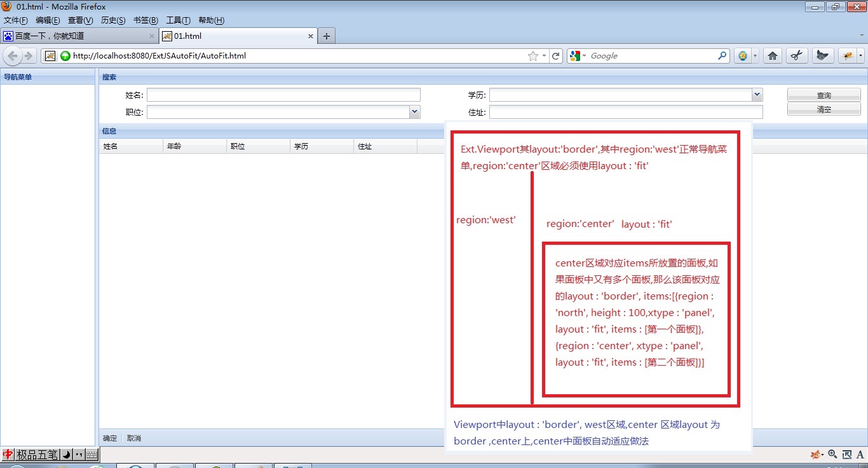The width and height of the screenshot is (868, 468).
Task: Sort by the 年龄 column header
Action: coord(194,146)
